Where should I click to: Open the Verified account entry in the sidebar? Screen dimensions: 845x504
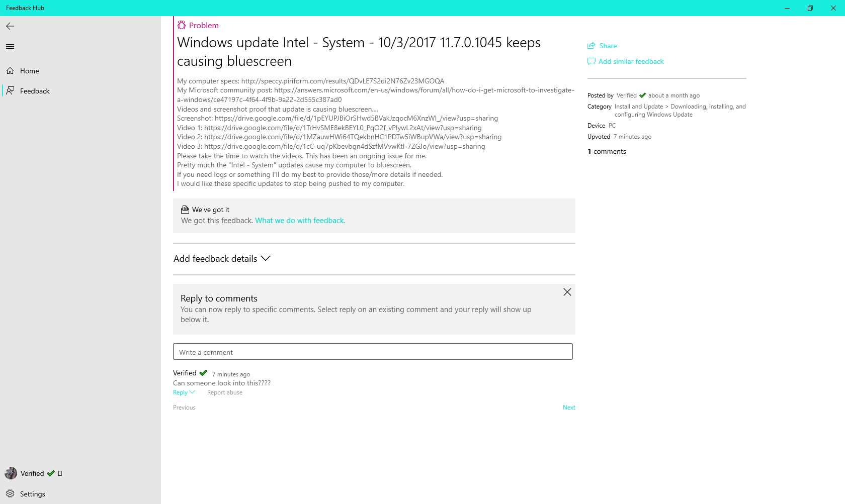point(80,473)
